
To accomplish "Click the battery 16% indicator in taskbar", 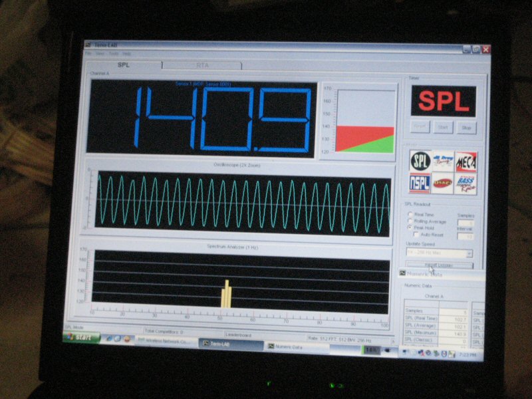I will [370, 350].
